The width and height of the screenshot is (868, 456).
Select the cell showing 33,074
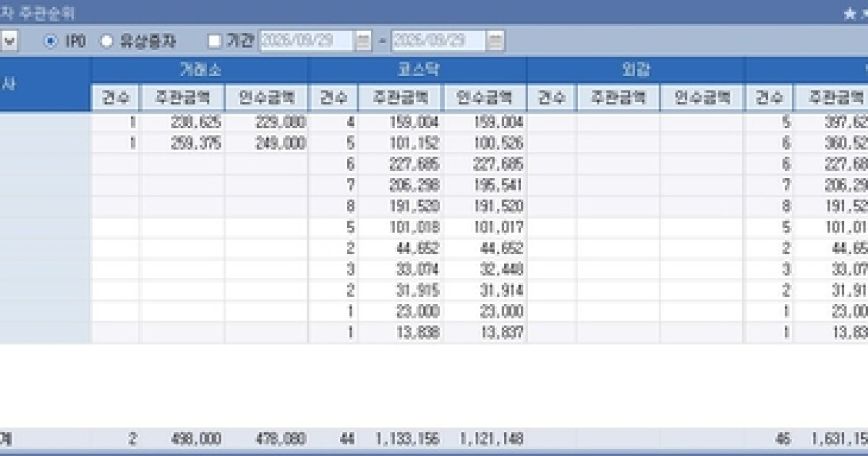click(x=401, y=270)
